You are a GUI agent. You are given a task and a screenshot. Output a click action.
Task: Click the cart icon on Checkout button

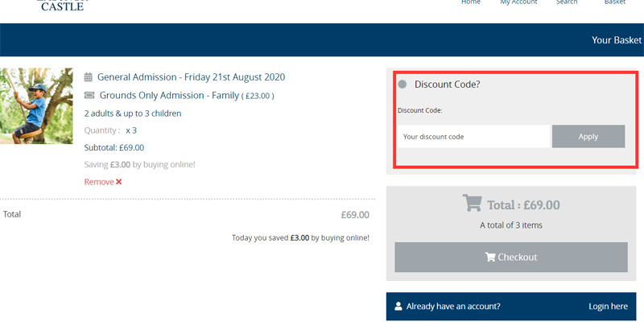click(x=490, y=257)
